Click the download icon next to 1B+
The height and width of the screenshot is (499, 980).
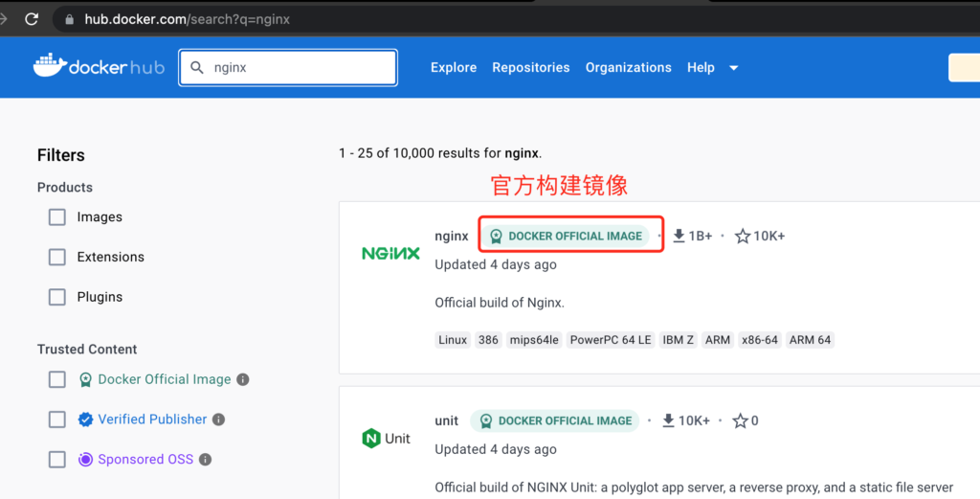679,236
